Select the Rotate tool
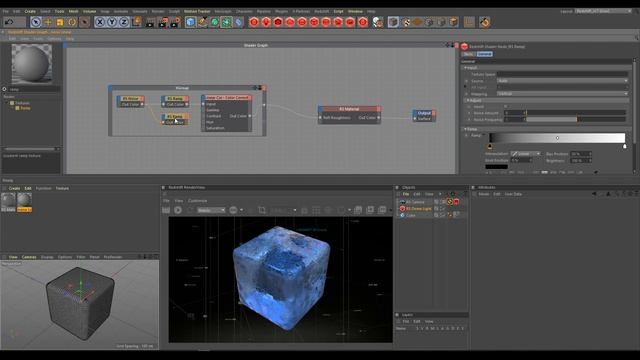 (72, 22)
